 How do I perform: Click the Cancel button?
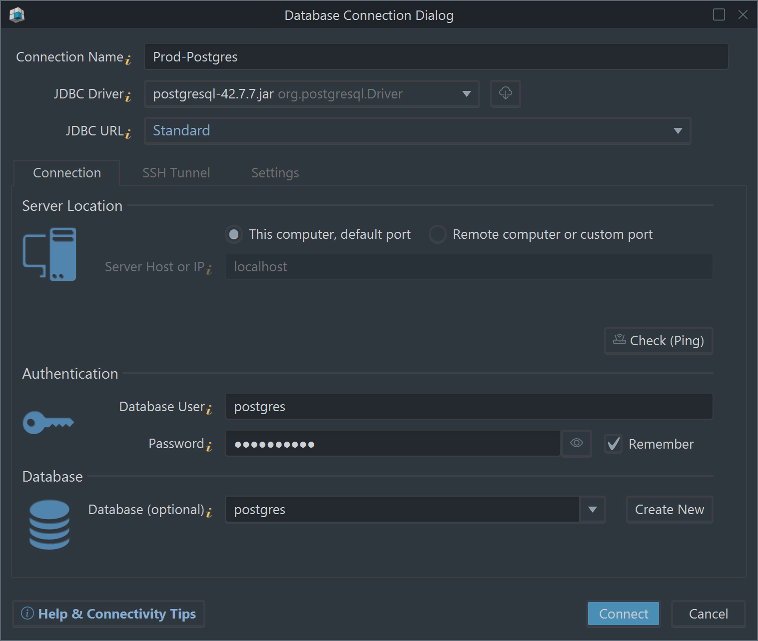[708, 614]
